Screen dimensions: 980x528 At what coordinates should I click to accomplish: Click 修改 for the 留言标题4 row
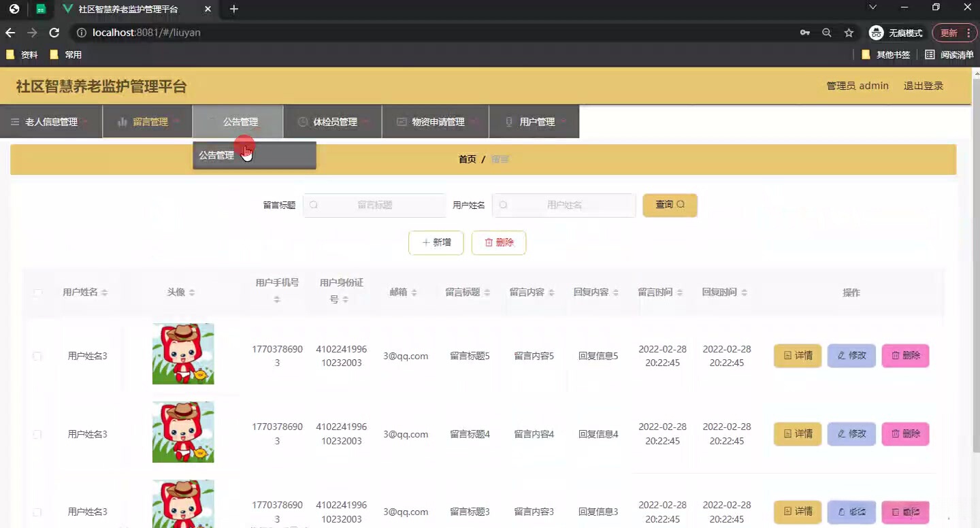point(851,434)
